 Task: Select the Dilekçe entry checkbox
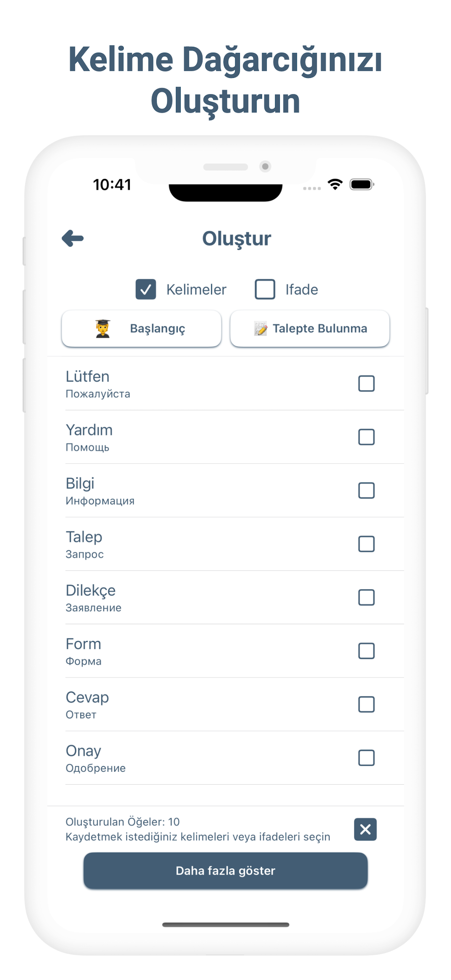pyautogui.click(x=366, y=597)
